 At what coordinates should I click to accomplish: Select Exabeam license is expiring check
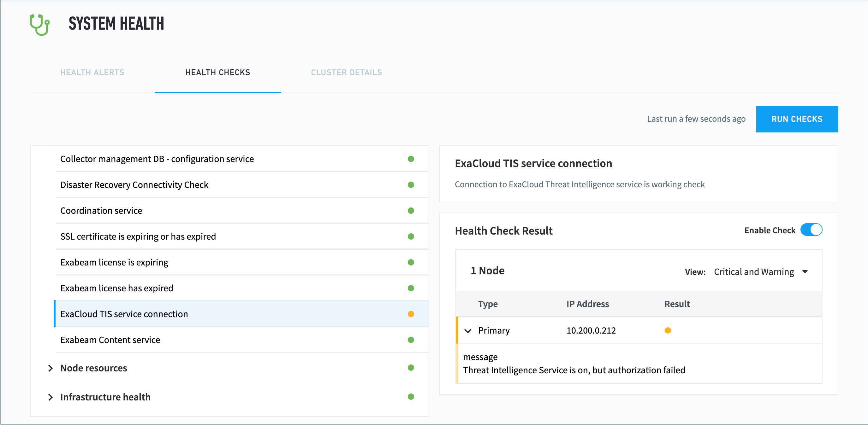point(241,262)
